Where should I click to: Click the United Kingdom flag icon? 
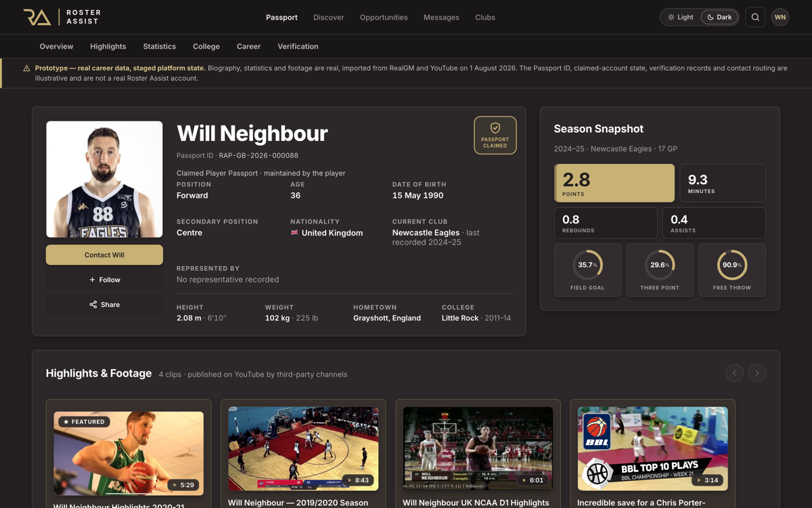tap(294, 232)
